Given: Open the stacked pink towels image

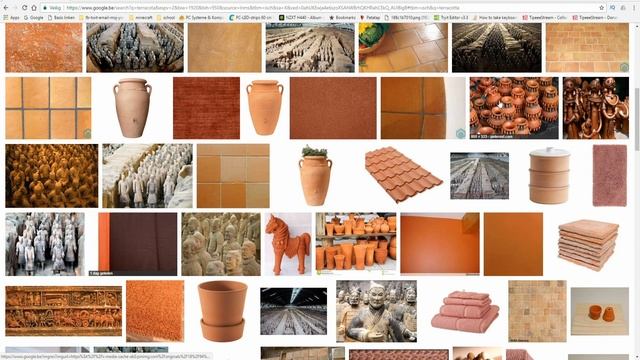Looking at the screenshot, I should pyautogui.click(x=465, y=311).
